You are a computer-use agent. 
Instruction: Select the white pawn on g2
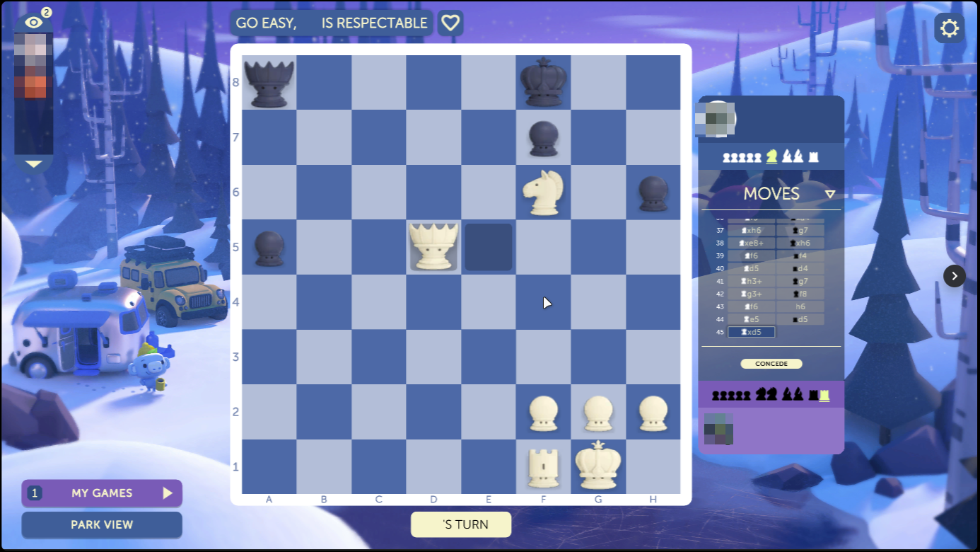pos(597,413)
